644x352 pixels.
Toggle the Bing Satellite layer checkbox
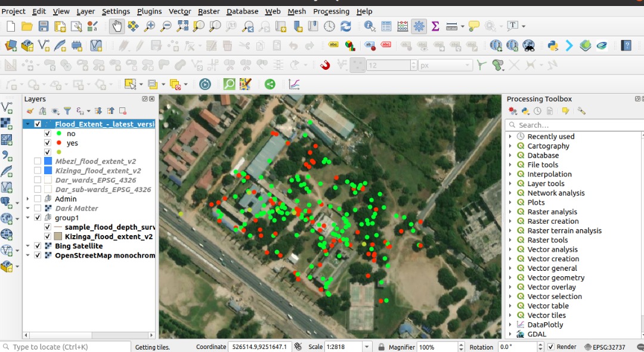(x=38, y=246)
